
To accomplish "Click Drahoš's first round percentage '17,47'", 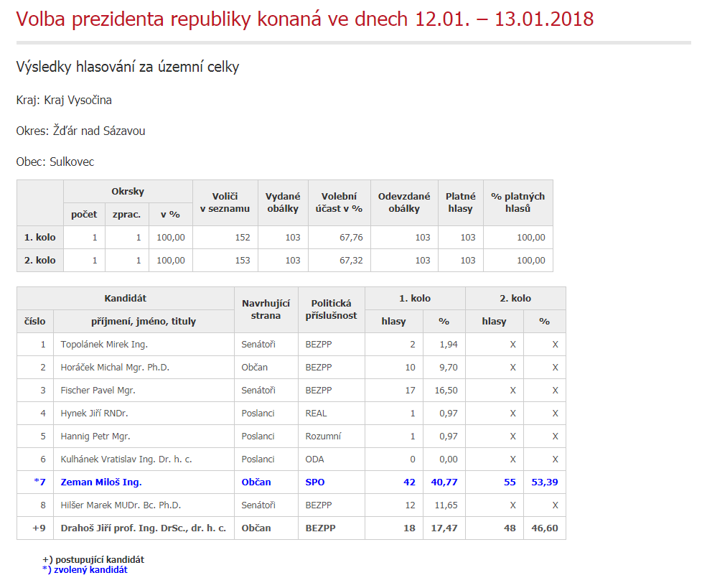I will click(444, 528).
